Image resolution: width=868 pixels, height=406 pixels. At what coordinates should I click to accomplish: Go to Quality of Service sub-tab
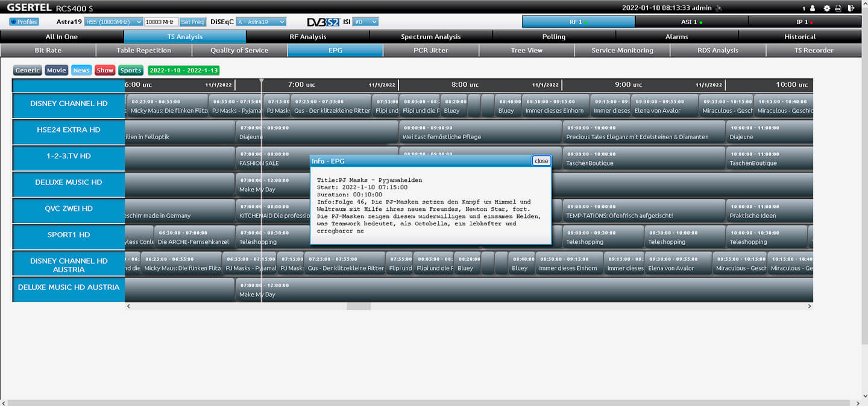coord(239,51)
